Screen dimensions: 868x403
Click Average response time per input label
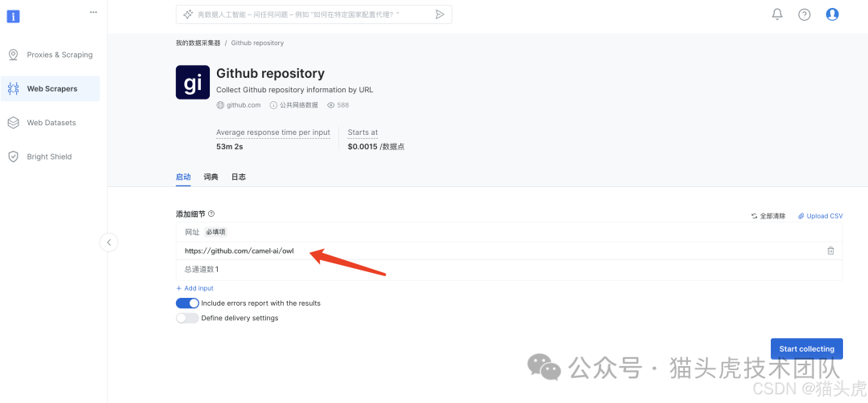(273, 132)
